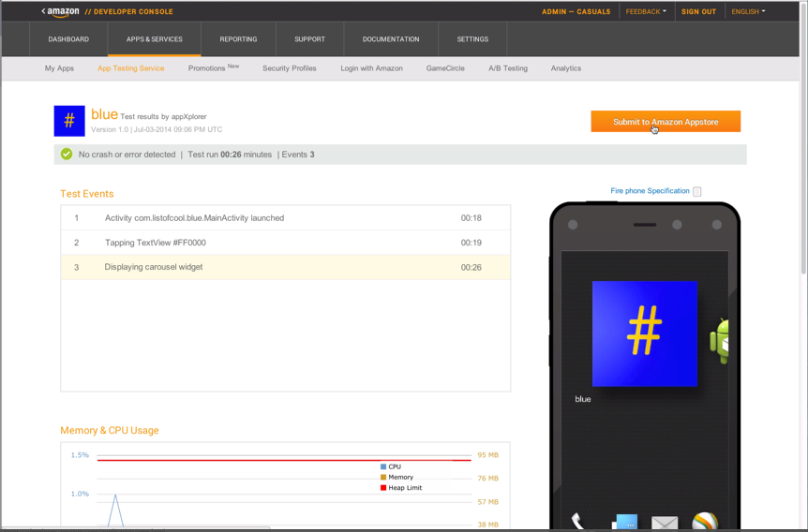Tap the email envelope icon on the phone

point(665,523)
